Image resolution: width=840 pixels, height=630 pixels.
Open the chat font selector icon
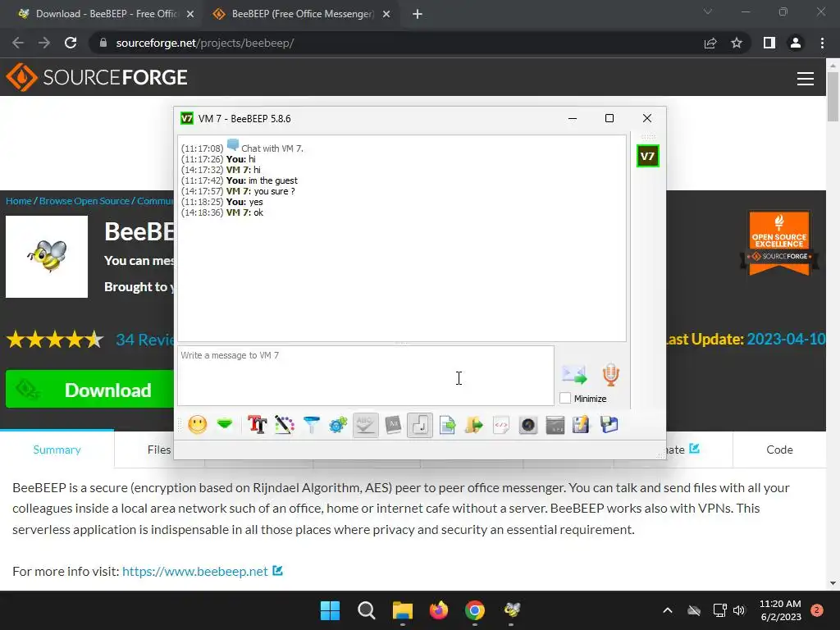(x=257, y=426)
